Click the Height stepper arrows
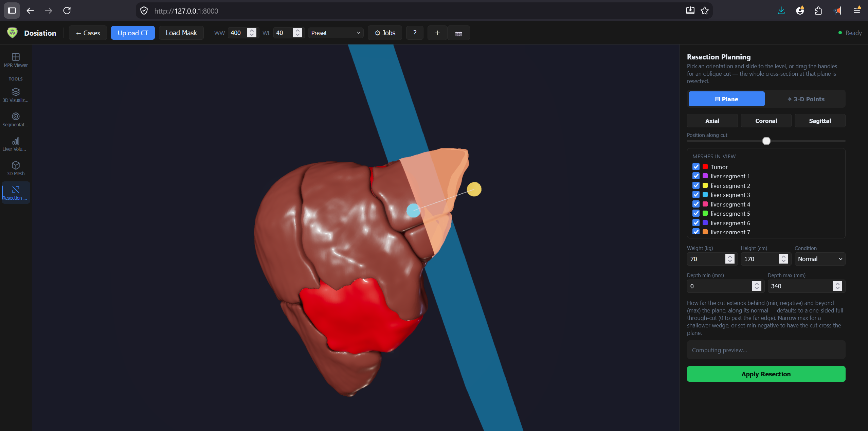Image resolution: width=868 pixels, height=431 pixels. click(783, 259)
